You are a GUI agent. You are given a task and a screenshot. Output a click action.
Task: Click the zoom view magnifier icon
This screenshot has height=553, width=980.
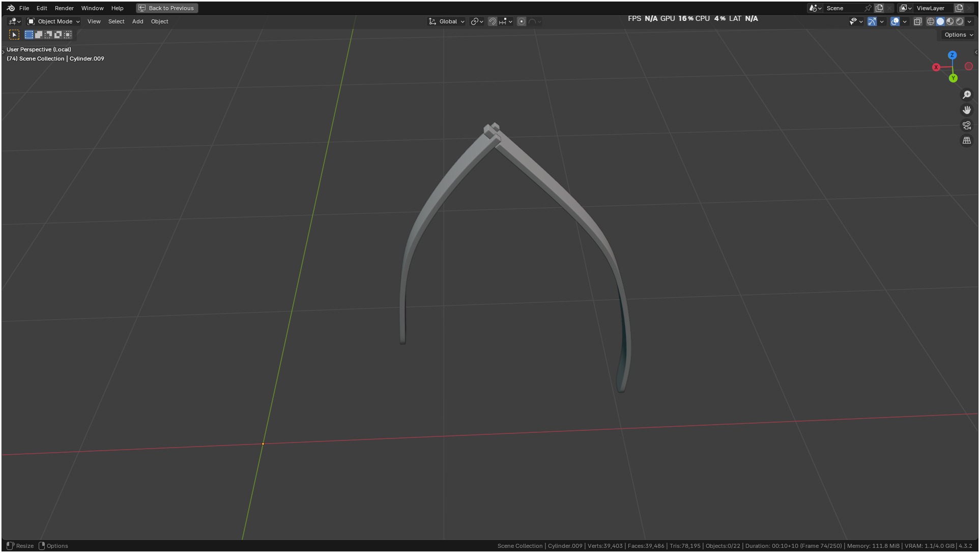coord(967,95)
